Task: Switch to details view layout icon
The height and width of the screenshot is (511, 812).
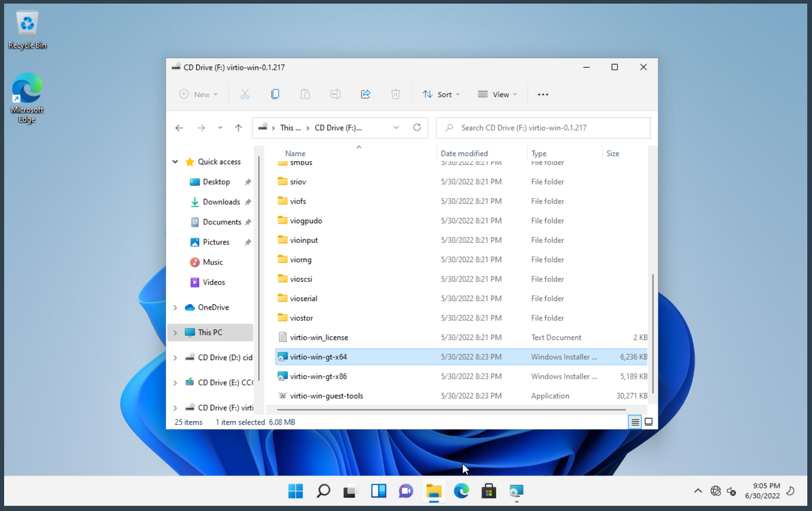Action: pos(635,422)
